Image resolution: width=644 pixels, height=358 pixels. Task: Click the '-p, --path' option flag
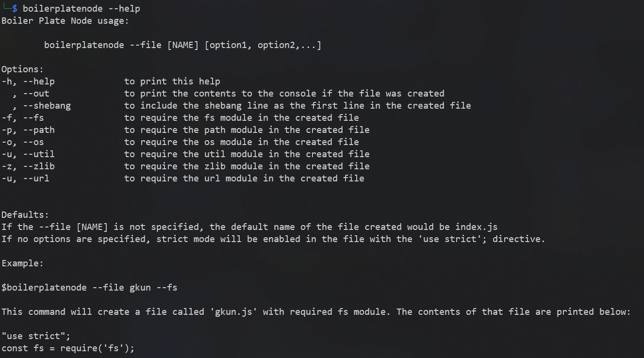coord(28,130)
